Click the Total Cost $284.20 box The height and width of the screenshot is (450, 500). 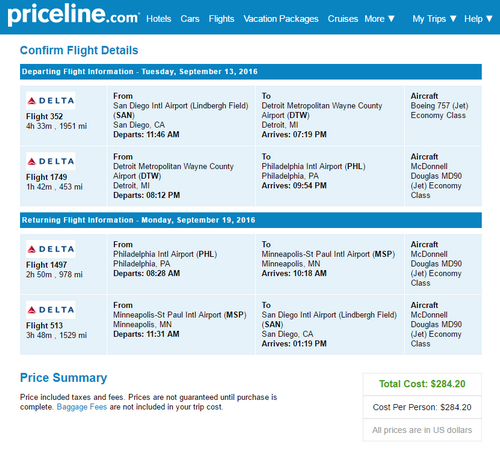(422, 384)
